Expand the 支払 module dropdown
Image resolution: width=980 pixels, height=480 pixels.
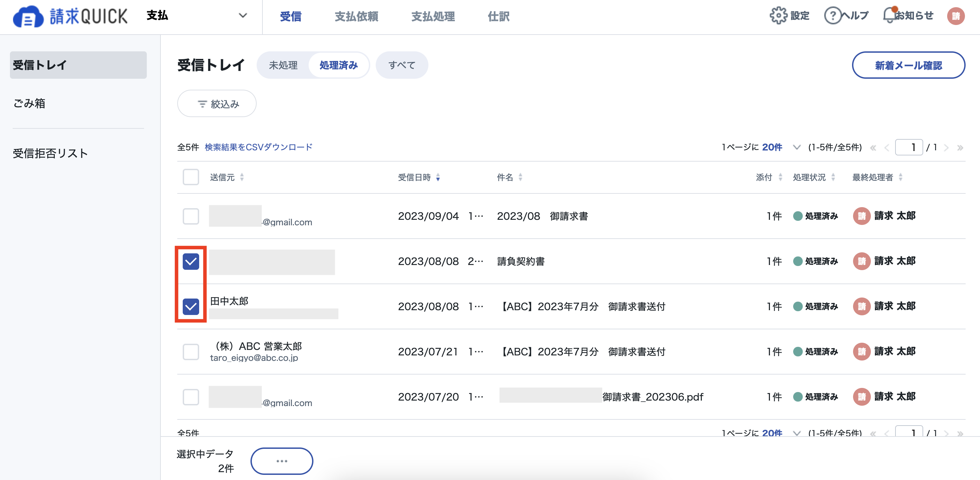[x=242, y=16]
